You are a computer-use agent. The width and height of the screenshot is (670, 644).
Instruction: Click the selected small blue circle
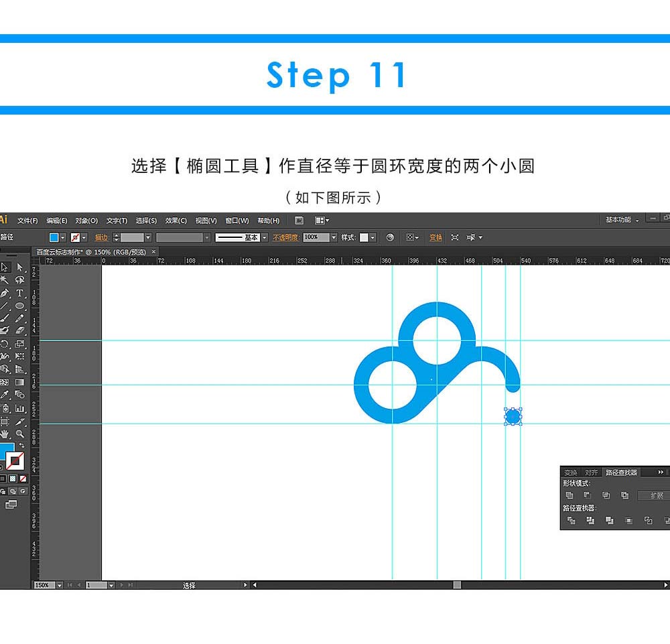tap(513, 416)
